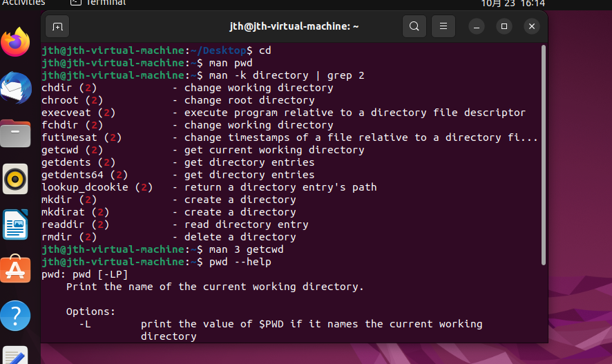Click the '-L' option flag

click(x=85, y=324)
